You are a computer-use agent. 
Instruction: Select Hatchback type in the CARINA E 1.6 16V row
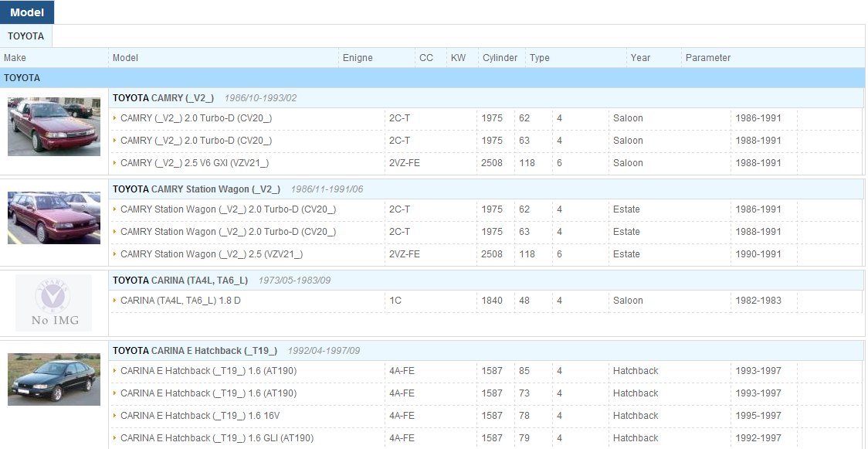(x=636, y=416)
